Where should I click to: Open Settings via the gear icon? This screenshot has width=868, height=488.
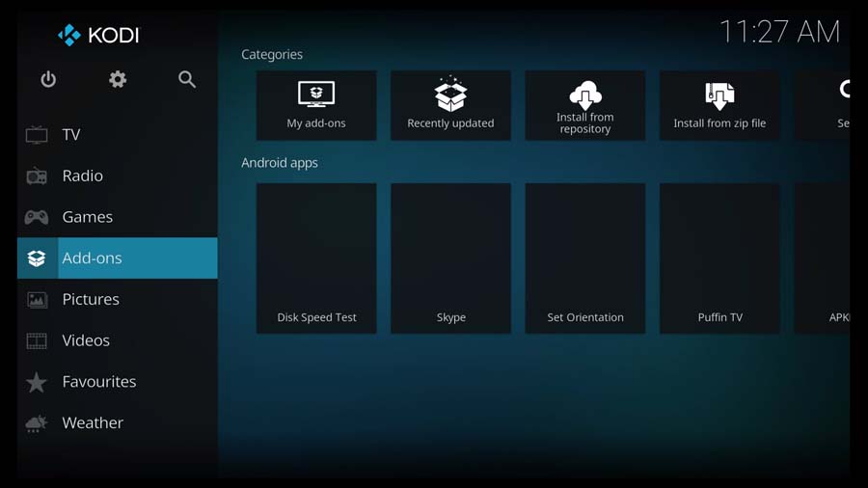click(x=118, y=79)
